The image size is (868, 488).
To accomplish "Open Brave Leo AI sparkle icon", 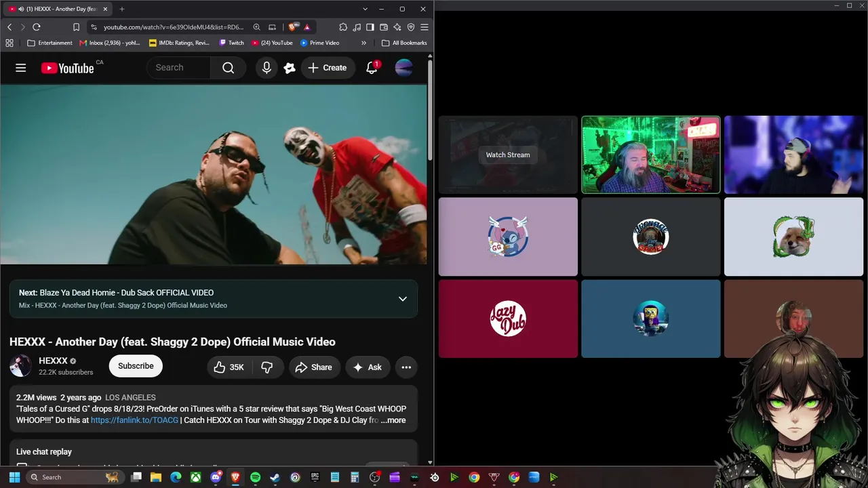I will pyautogui.click(x=397, y=27).
